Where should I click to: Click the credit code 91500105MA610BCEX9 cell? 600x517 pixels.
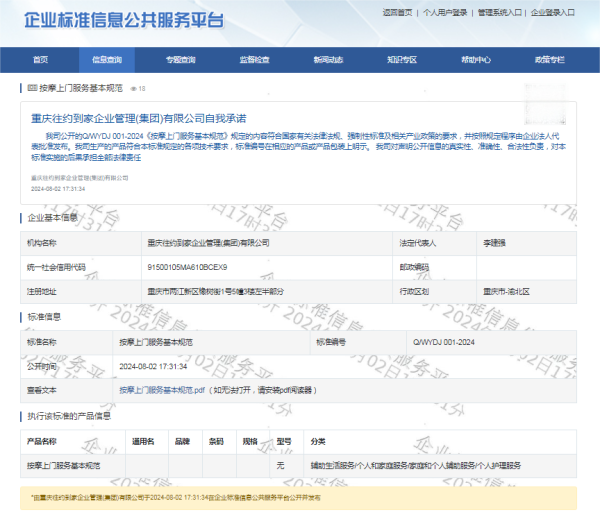(x=187, y=267)
